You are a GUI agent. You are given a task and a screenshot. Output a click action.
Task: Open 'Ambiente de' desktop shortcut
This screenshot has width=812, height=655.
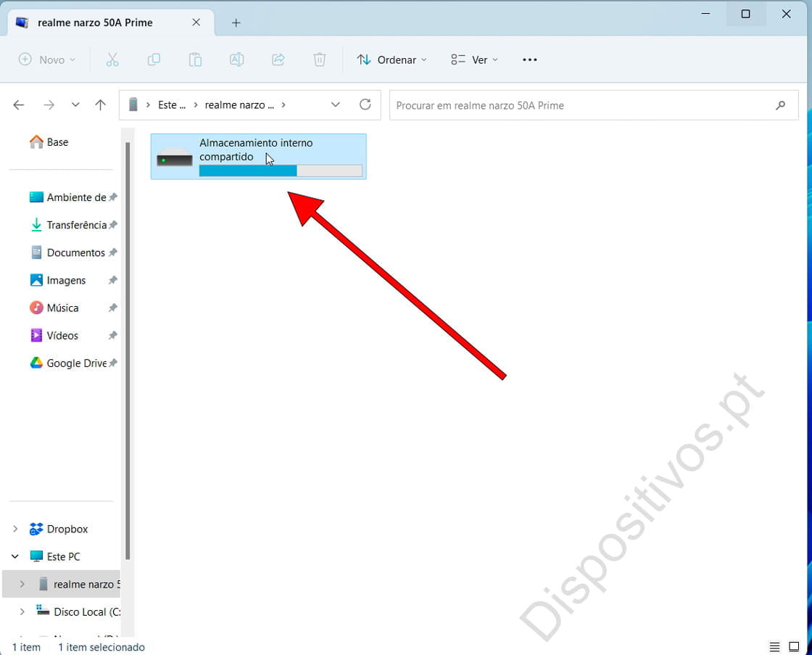coord(68,197)
